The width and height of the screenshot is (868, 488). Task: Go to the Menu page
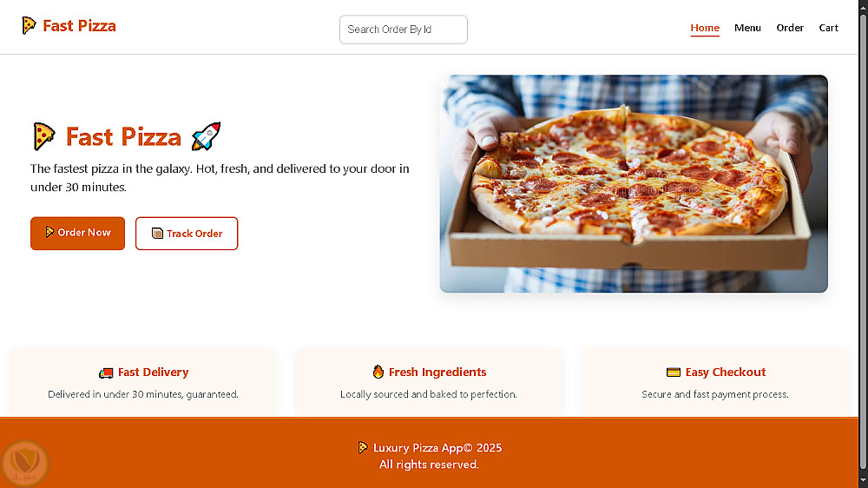(747, 28)
